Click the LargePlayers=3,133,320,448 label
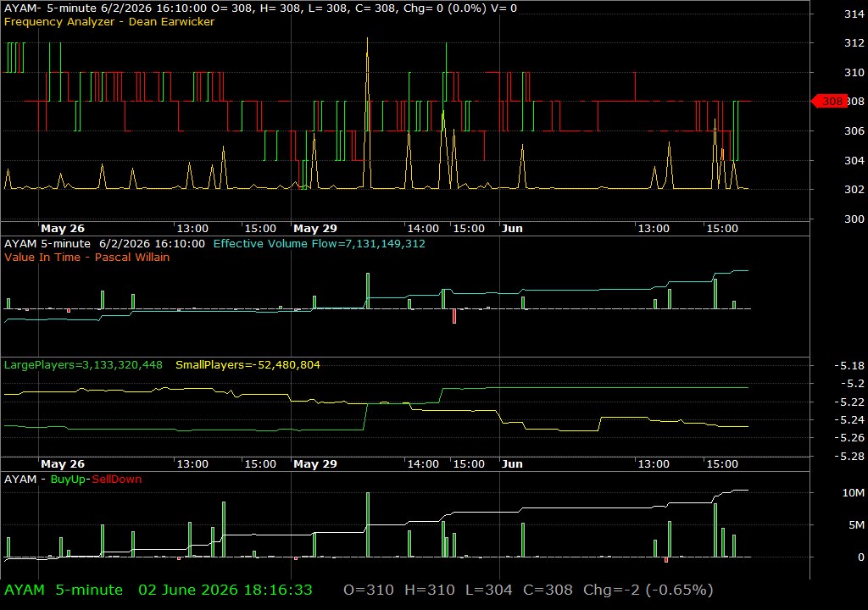This screenshot has width=868, height=610. click(83, 365)
